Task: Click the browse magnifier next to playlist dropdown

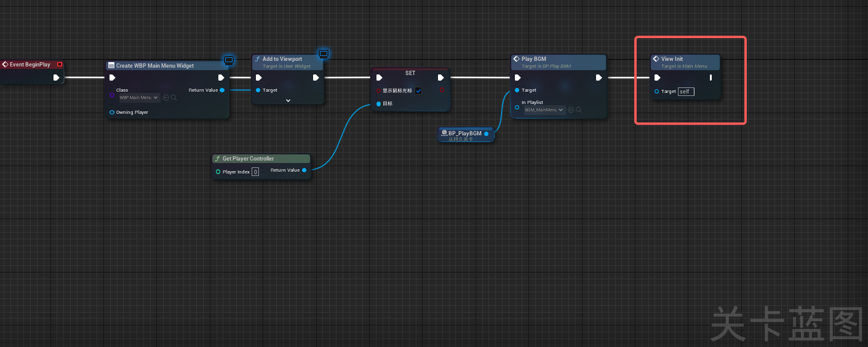Action: 579,110
